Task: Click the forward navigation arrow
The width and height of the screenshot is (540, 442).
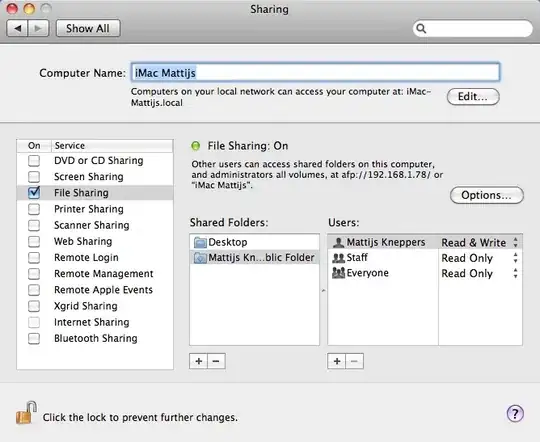Action: pyautogui.click(x=38, y=28)
